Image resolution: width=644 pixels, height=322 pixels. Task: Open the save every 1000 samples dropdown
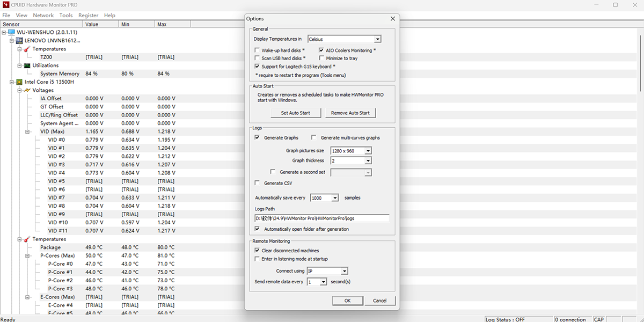click(335, 198)
